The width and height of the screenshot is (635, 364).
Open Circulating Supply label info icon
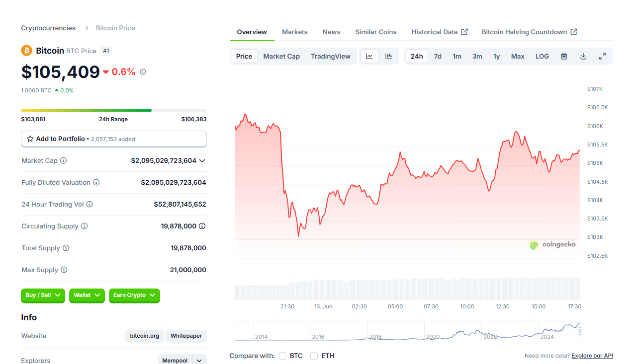85,226
